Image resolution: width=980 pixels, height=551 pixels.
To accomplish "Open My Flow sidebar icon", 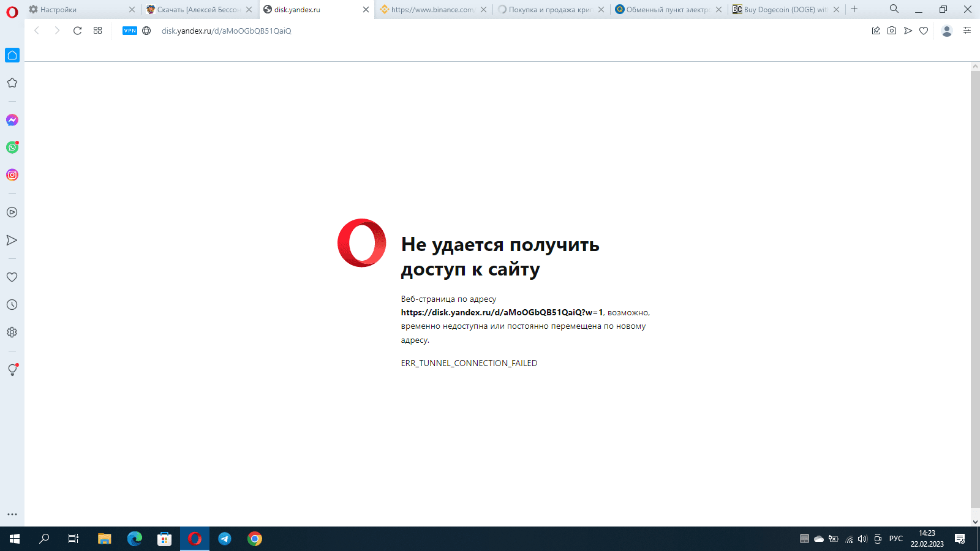I will click(x=12, y=240).
